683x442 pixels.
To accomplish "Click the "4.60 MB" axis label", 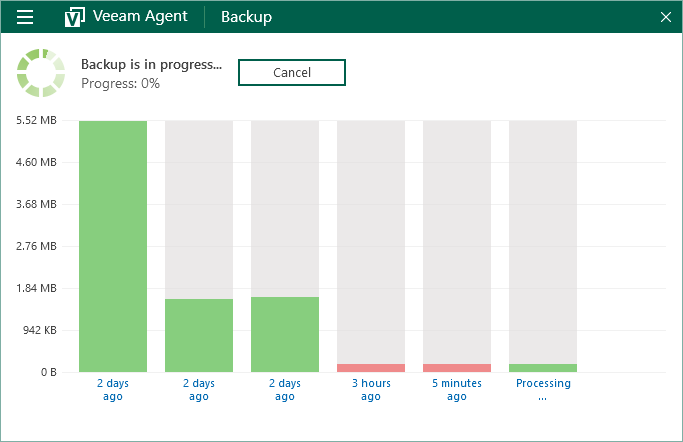I will (37, 162).
